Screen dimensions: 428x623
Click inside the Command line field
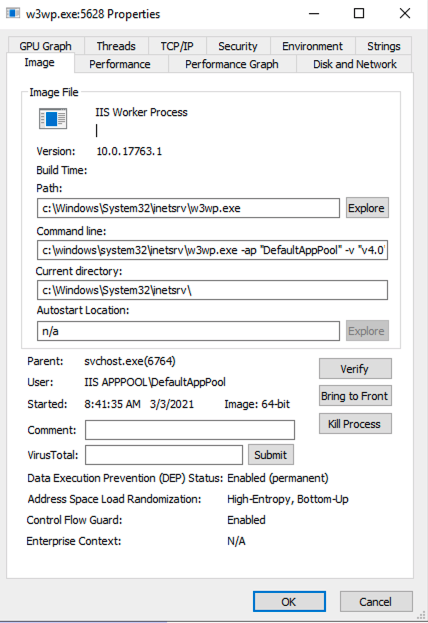click(x=212, y=250)
